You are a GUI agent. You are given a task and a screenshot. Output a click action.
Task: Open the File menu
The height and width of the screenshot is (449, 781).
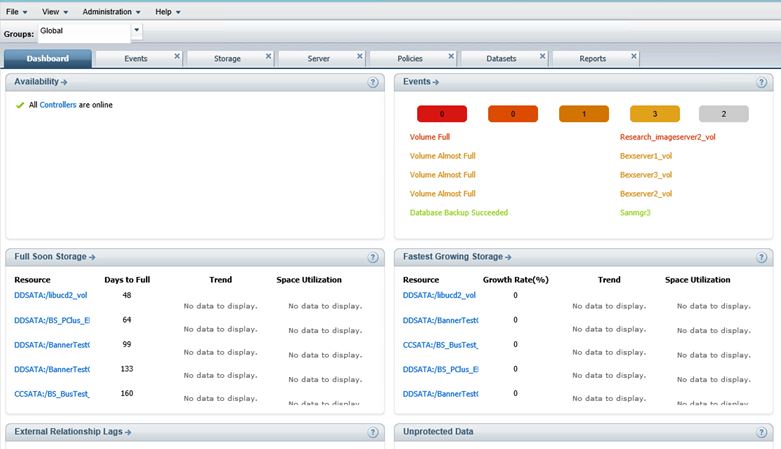coord(16,11)
